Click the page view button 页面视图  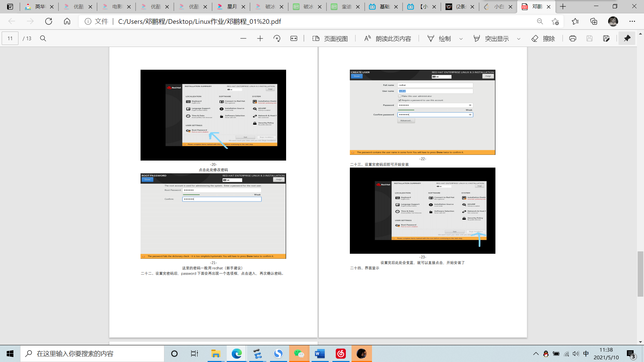coord(330,39)
